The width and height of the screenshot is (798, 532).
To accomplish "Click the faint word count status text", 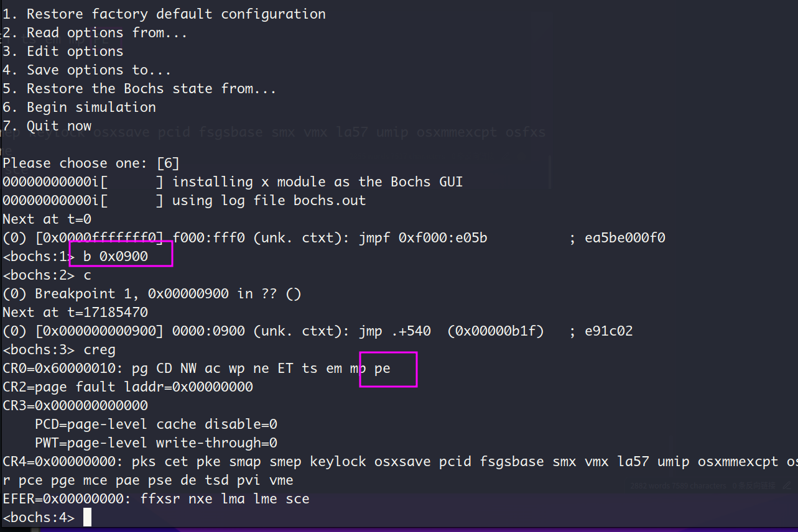I will [678, 486].
